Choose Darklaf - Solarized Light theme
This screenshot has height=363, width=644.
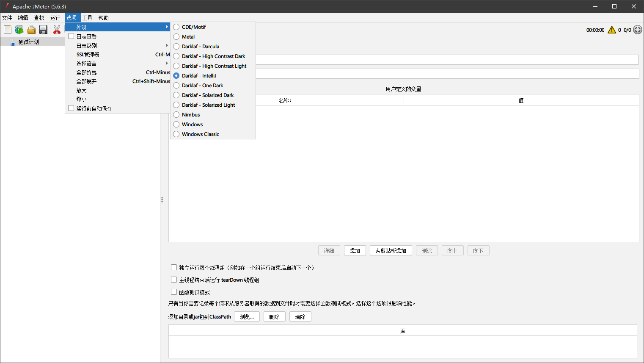coord(213,105)
